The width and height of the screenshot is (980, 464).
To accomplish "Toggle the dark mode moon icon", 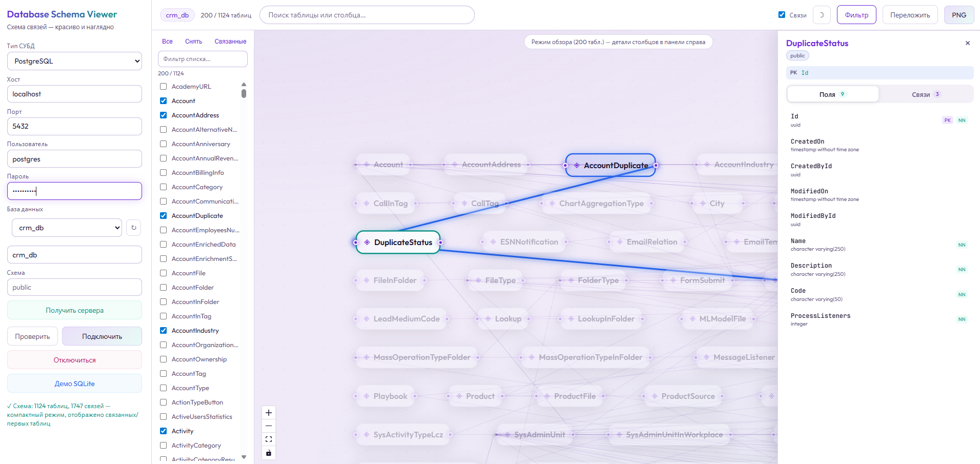I will click(x=822, y=15).
